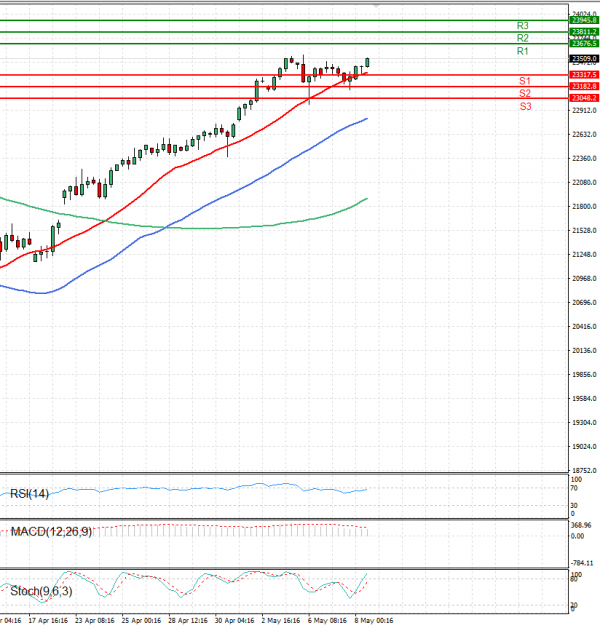The width and height of the screenshot is (600, 628).
Task: Click the 30 Apr 04:16 time axis label
Action: pos(234,620)
